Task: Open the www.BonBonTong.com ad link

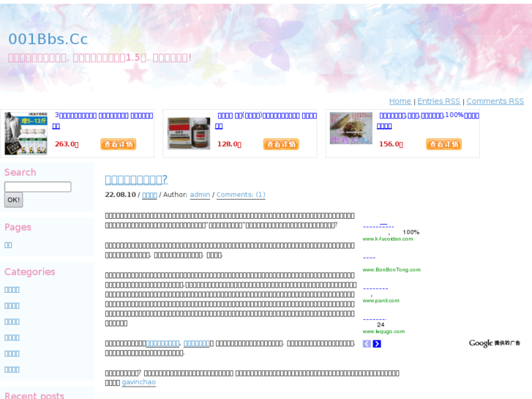Action: tap(391, 270)
